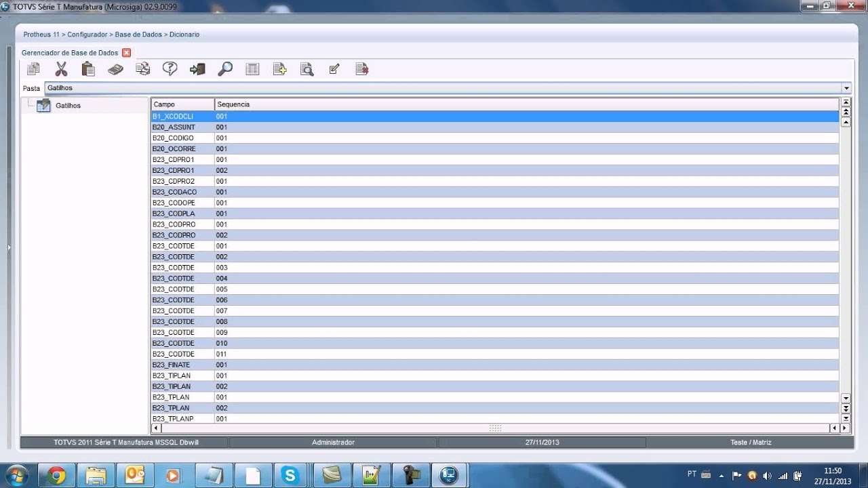
Task: Jump to first record with top scroll button
Action: [846, 102]
